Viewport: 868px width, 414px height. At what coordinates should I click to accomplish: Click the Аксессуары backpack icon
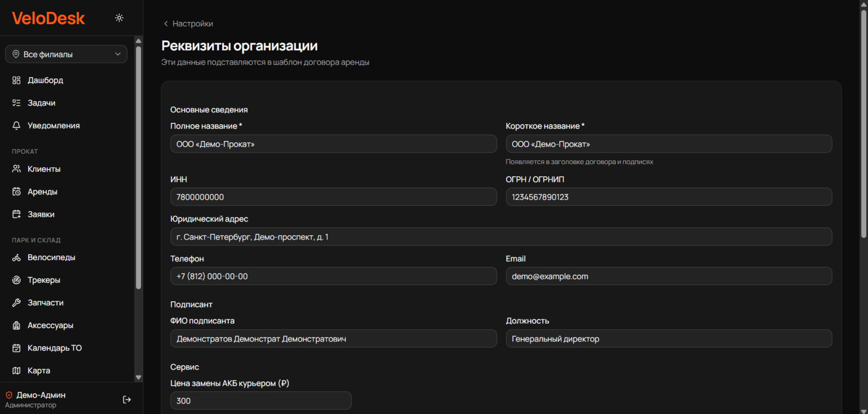[16, 325]
